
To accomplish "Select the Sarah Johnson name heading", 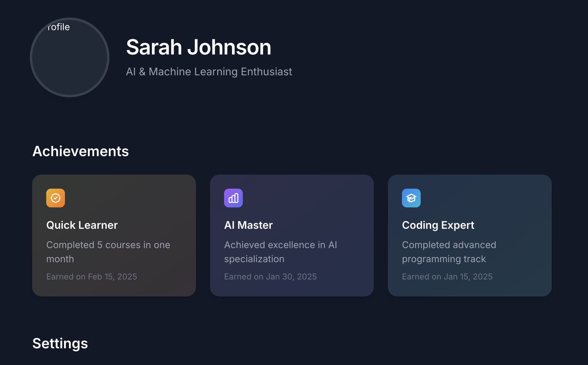I will click(x=199, y=47).
